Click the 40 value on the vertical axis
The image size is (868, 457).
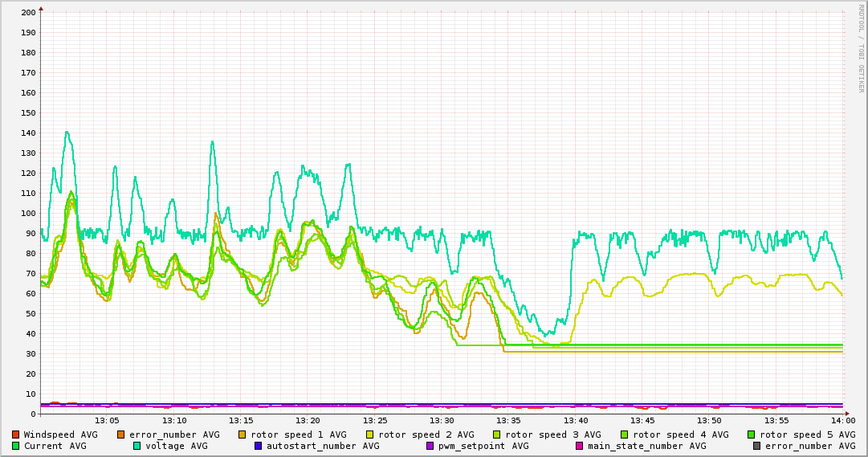[31, 333]
